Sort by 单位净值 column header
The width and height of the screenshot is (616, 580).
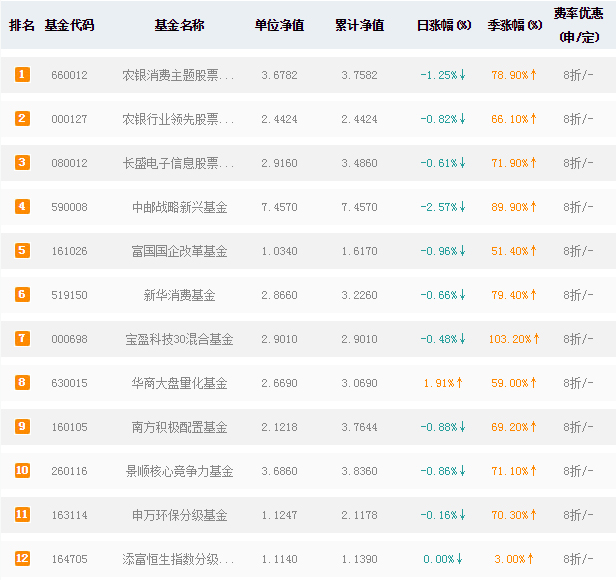[279, 25]
